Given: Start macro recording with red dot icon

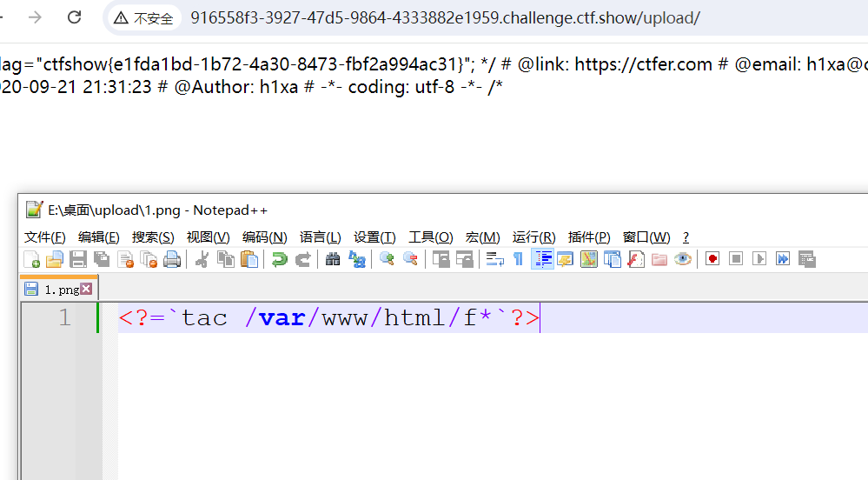Looking at the screenshot, I should pyautogui.click(x=712, y=259).
